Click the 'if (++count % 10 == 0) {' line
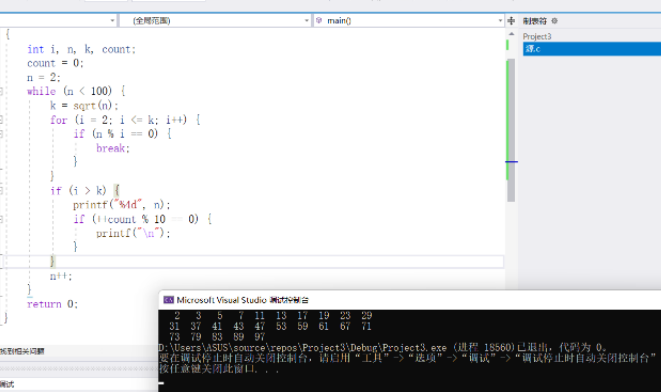The width and height of the screenshot is (661, 392). [x=142, y=219]
